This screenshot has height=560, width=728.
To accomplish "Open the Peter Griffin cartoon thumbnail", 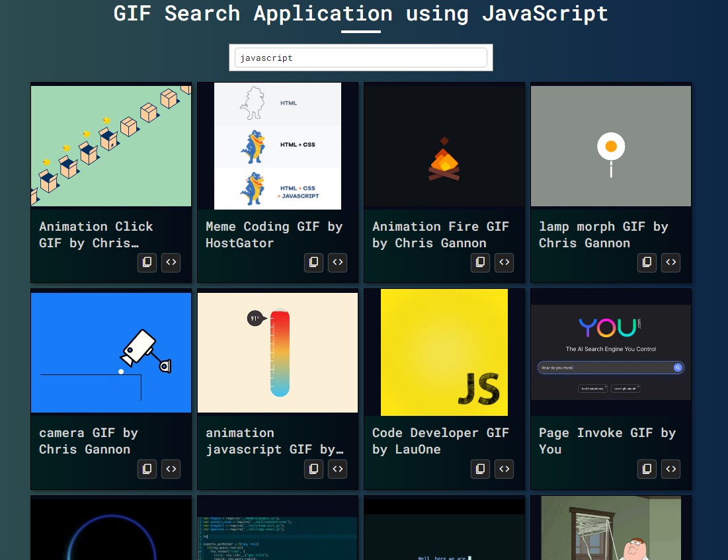I will (x=611, y=528).
